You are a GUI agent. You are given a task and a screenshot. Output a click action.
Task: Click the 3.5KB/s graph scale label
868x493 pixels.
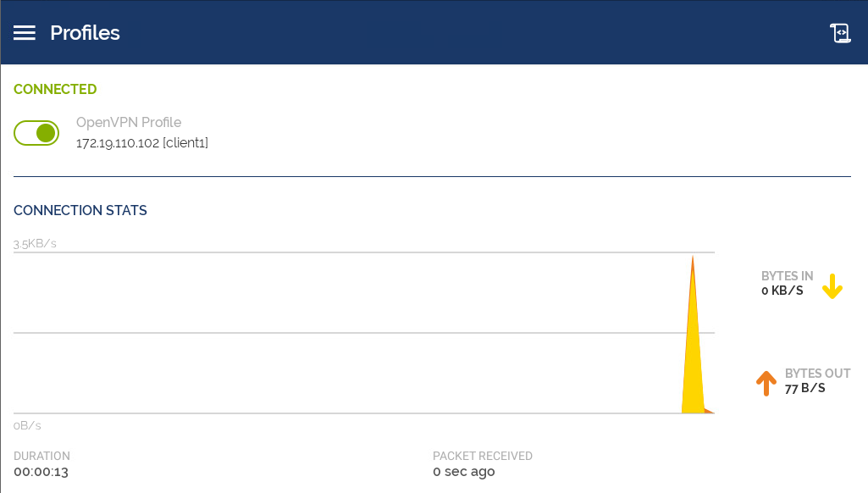tap(35, 244)
